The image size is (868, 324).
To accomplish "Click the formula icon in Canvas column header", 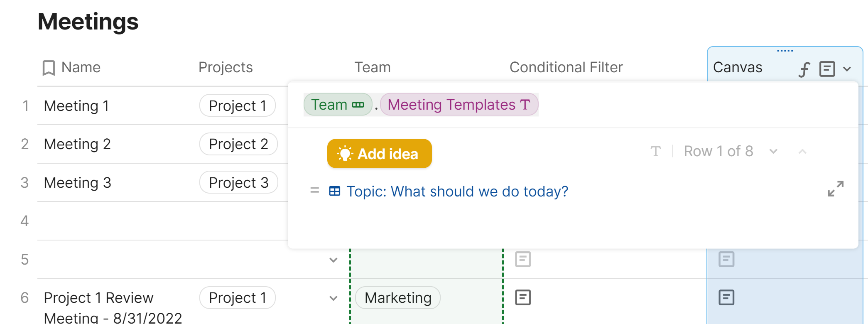I will pos(804,69).
